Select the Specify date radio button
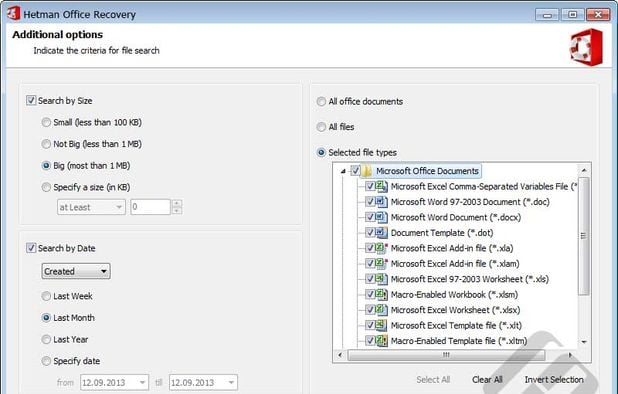Image resolution: width=618 pixels, height=394 pixels. [46, 361]
